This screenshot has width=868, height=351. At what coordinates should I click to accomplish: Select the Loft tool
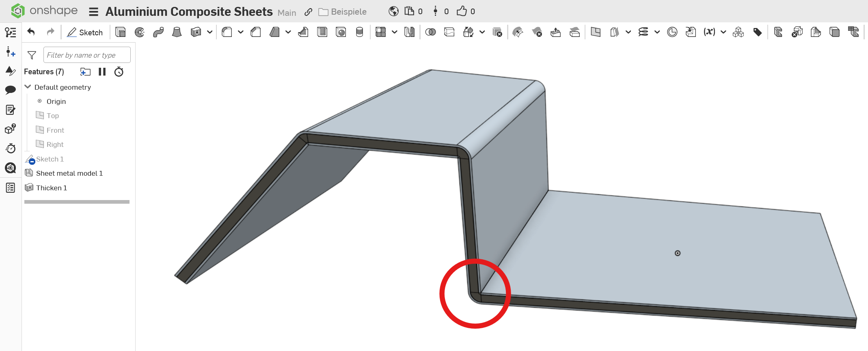coord(177,32)
